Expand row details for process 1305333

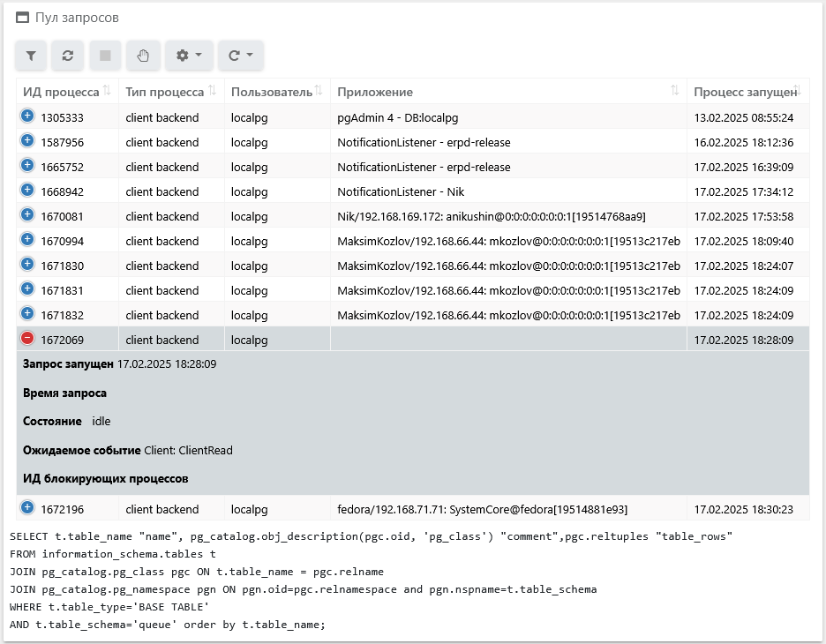[27, 116]
